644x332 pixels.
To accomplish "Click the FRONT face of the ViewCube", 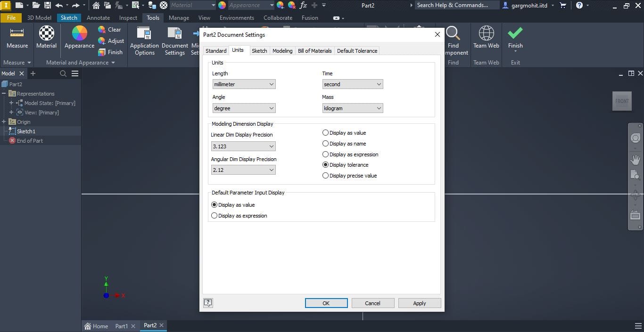I will click(x=622, y=101).
